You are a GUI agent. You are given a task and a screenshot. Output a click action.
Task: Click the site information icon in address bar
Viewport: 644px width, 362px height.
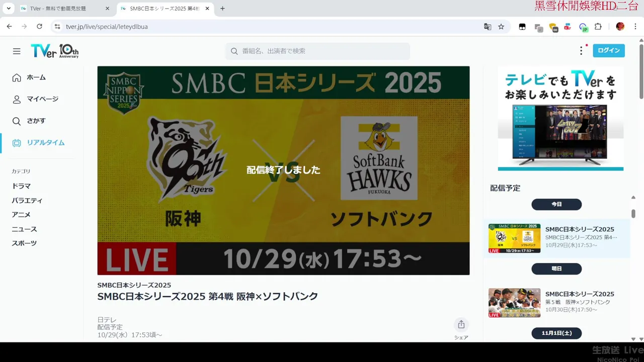point(57,27)
